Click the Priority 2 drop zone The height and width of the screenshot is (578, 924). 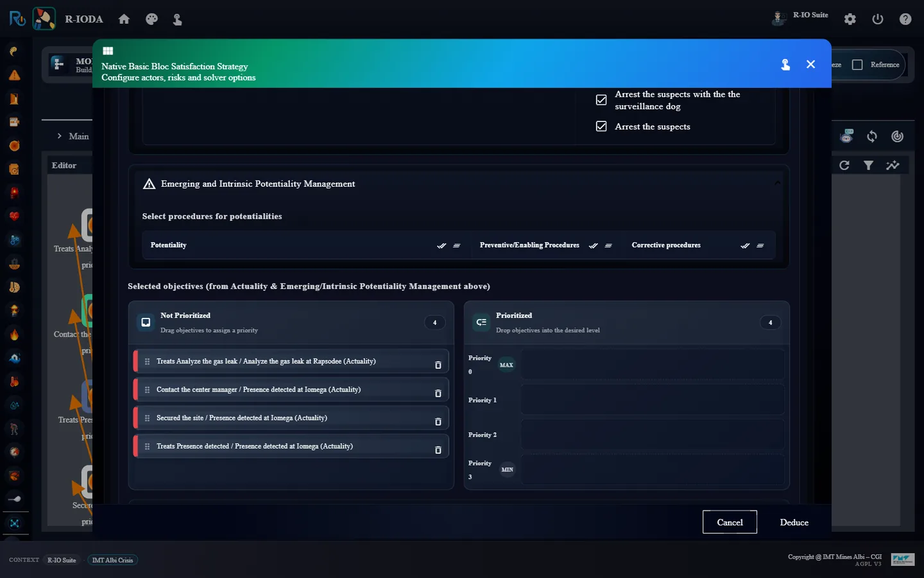[x=653, y=435]
